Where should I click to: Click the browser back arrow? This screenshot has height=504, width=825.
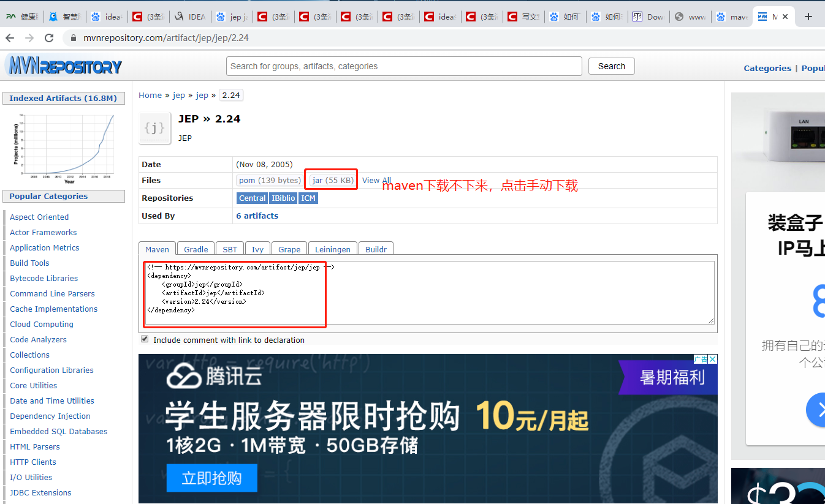10,37
